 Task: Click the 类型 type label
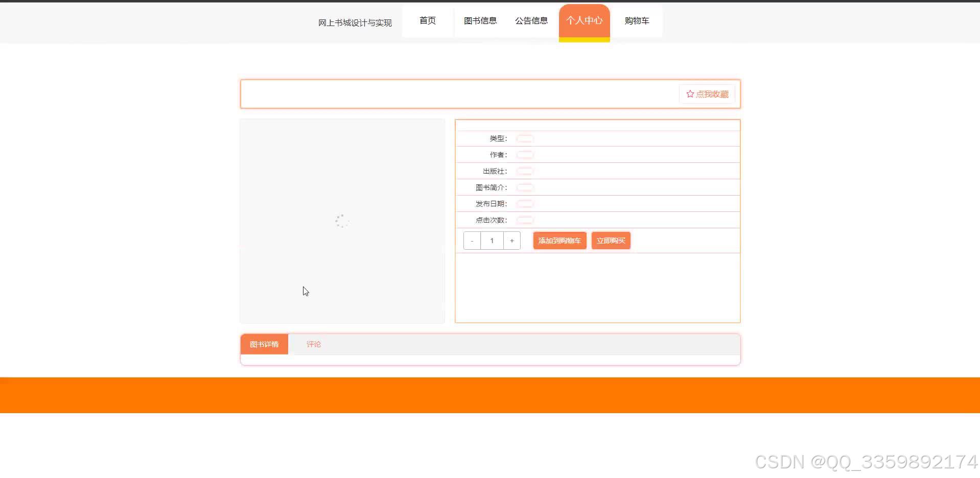coord(498,138)
